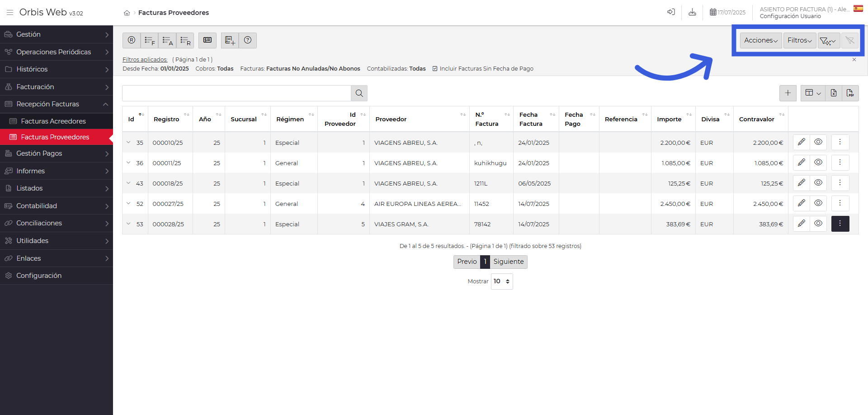Viewport: 868px width, 415px height.
Task: Open help with the question mark icon
Action: click(x=248, y=40)
